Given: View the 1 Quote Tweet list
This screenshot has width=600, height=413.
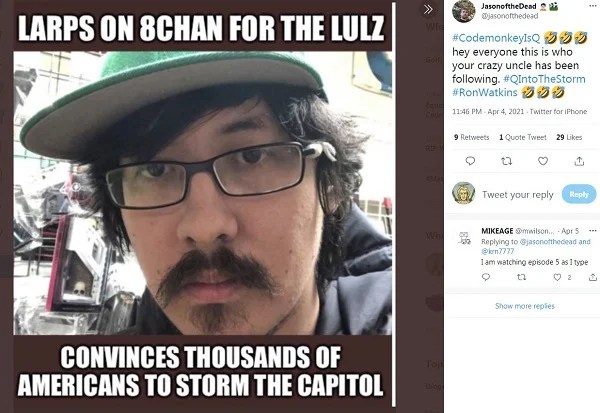Looking at the screenshot, I should point(523,137).
